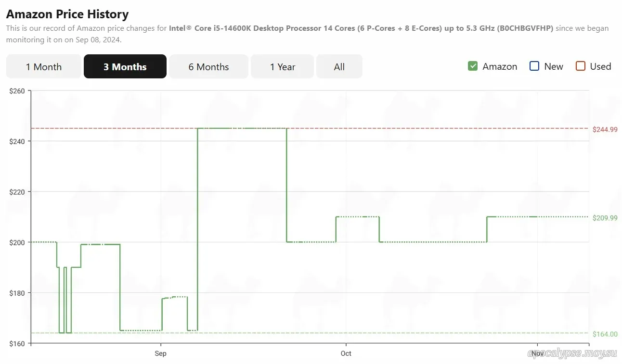Click the Oct marker on the x-axis

click(x=346, y=353)
